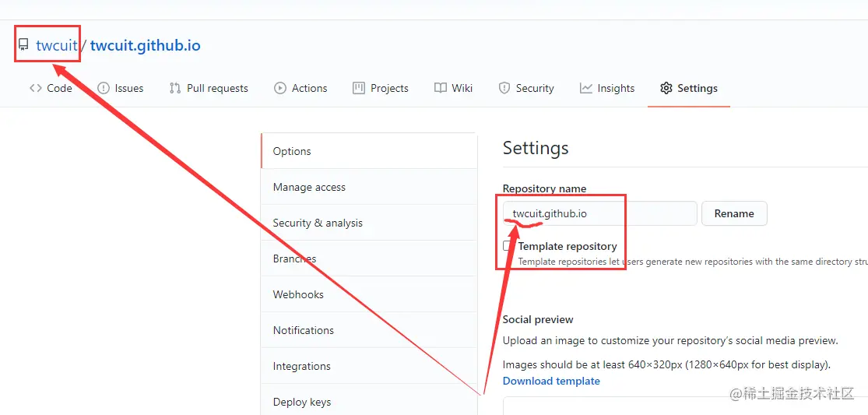Open the twcuit.github.io repository link
Image resolution: width=868 pixels, height=415 pixels.
pyautogui.click(x=145, y=45)
